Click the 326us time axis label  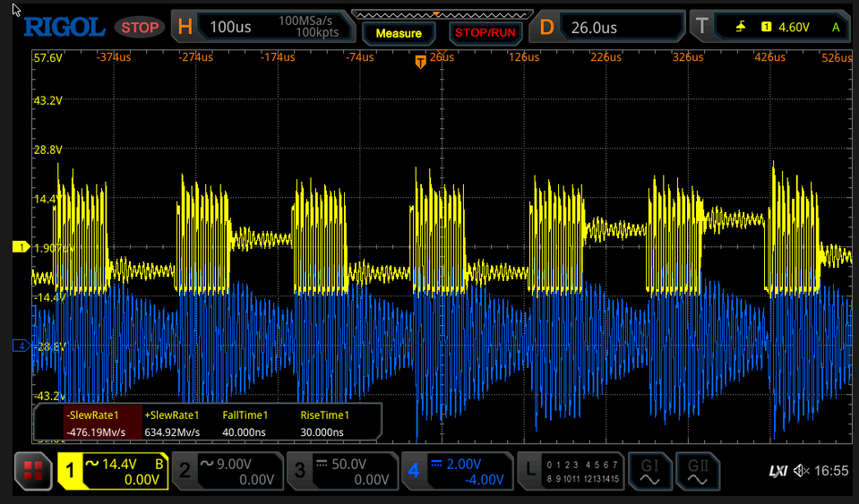point(688,57)
